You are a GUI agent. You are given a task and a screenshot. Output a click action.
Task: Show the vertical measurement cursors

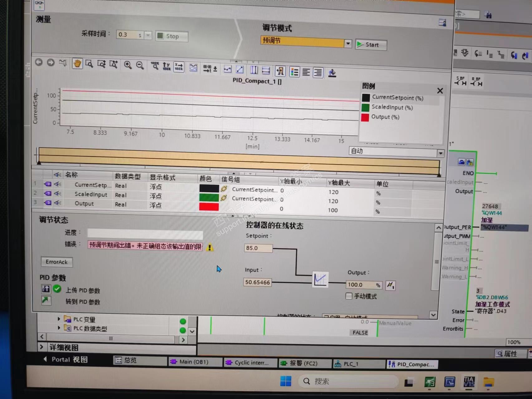pyautogui.click(x=254, y=70)
